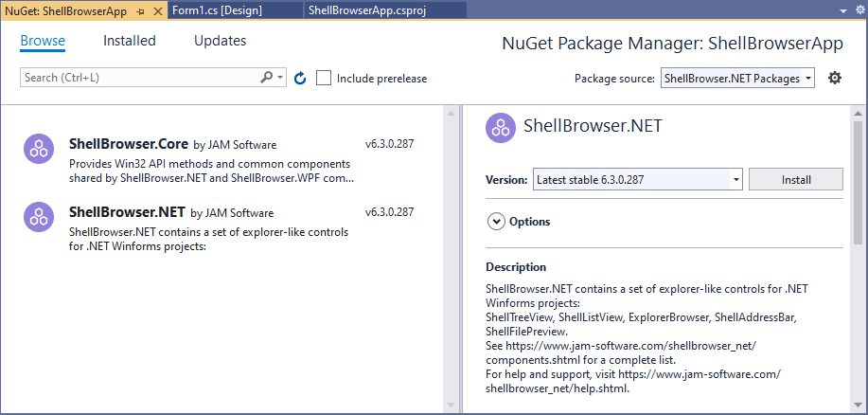868x415 pixels.
Task: Open the Form1.cs [Design] tab
Action: [218, 9]
